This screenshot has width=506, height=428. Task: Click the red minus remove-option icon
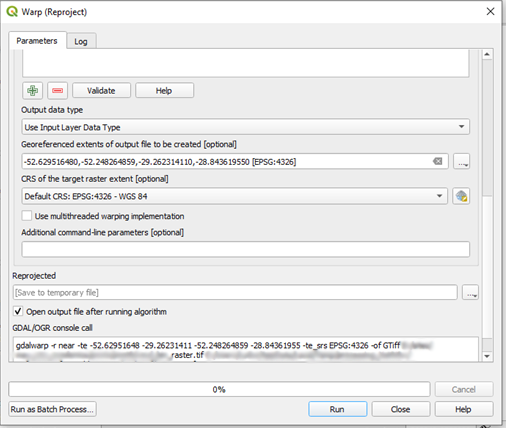coord(57,91)
